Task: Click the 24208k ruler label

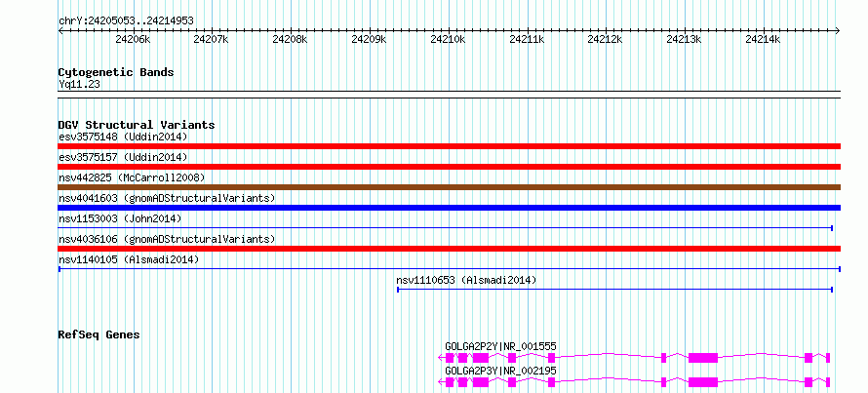Action: (x=290, y=39)
